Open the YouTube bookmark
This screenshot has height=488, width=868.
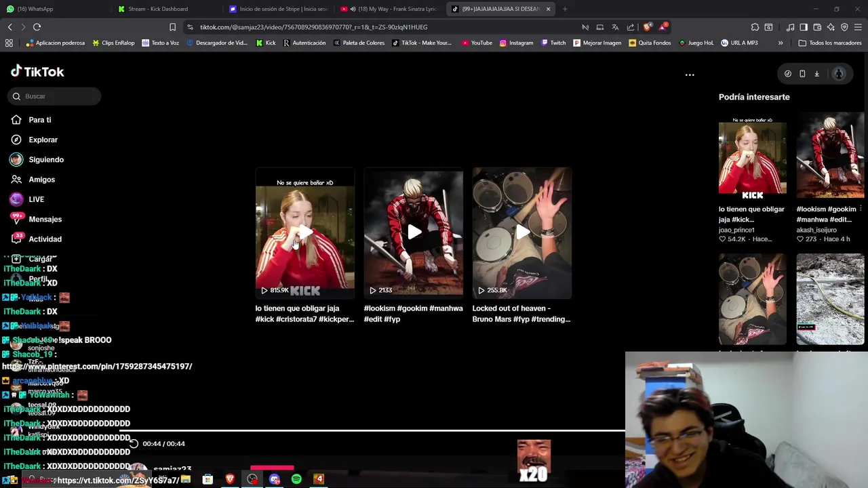[477, 43]
